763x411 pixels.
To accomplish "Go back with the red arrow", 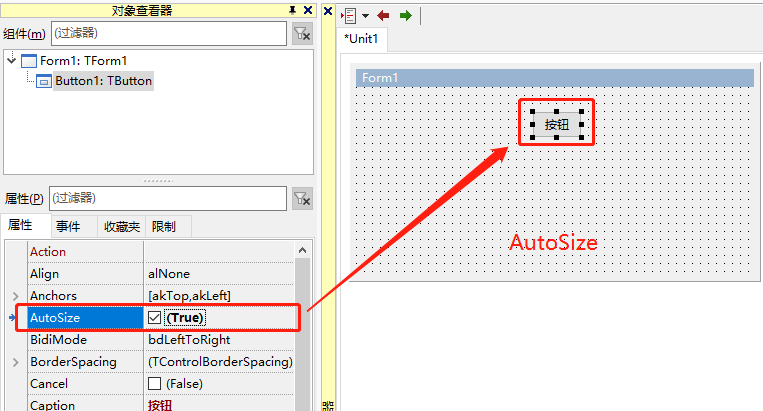I will click(383, 16).
